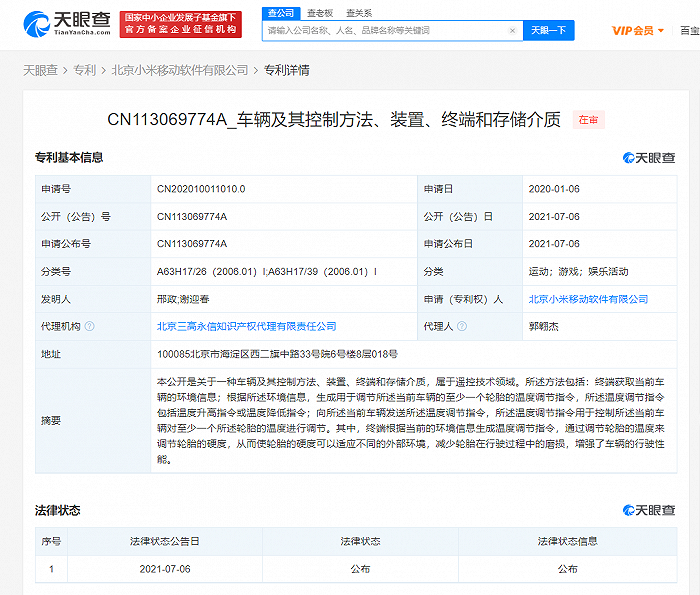The image size is (700, 595).
Task: Click help icon next to 代理人
Action: click(x=461, y=326)
